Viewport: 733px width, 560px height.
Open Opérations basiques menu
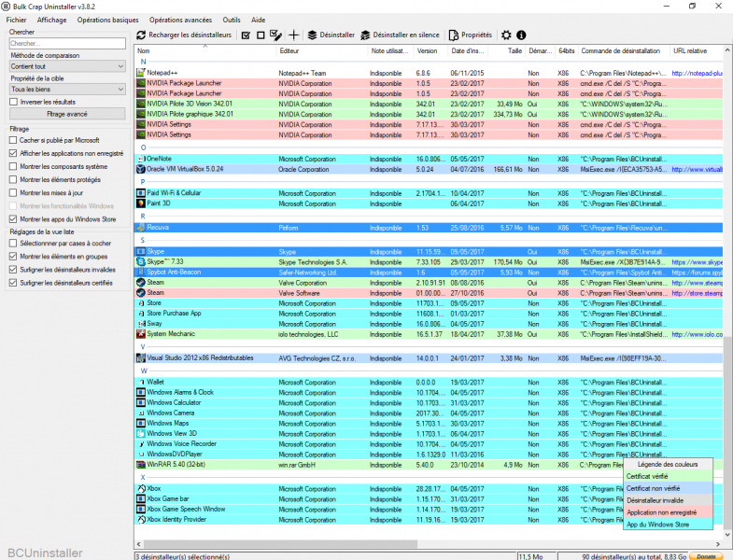[x=108, y=21]
